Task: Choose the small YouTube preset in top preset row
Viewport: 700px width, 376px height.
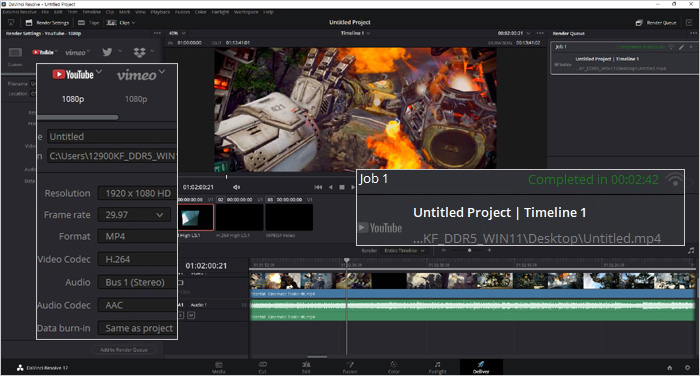Action: click(x=42, y=52)
